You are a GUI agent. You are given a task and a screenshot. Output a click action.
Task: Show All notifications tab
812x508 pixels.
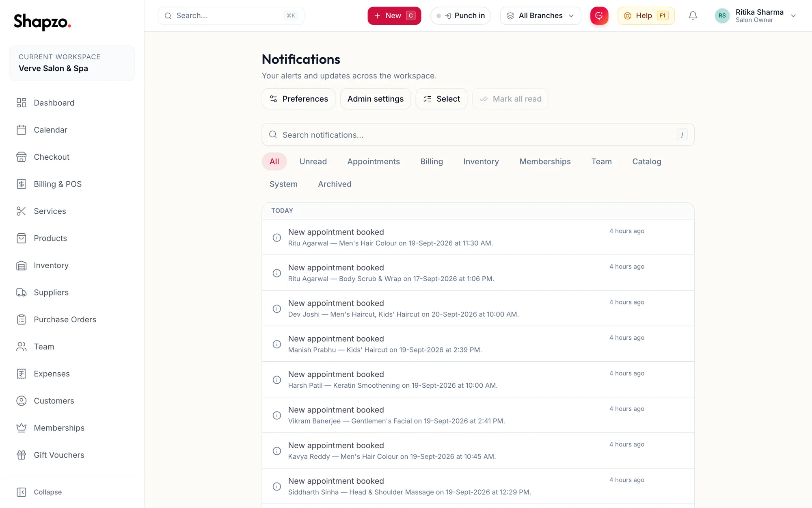274,162
